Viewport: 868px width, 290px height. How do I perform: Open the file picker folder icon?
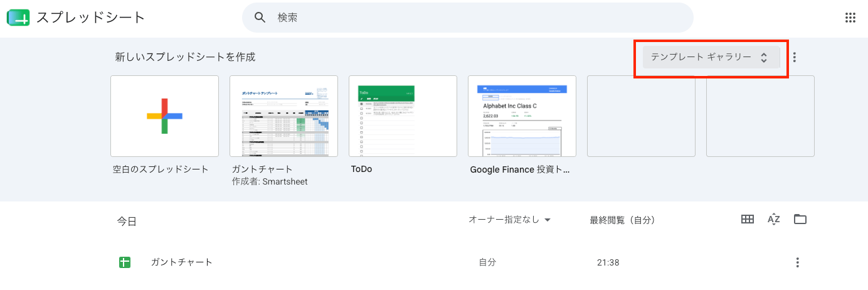click(x=800, y=219)
